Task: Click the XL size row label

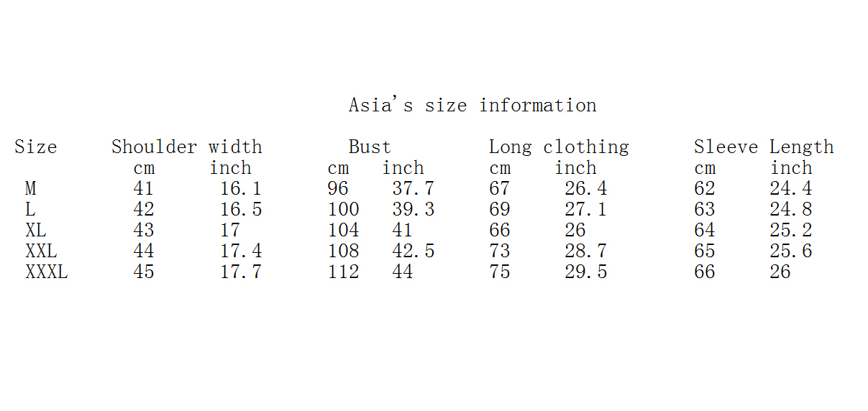Action: pos(35,231)
